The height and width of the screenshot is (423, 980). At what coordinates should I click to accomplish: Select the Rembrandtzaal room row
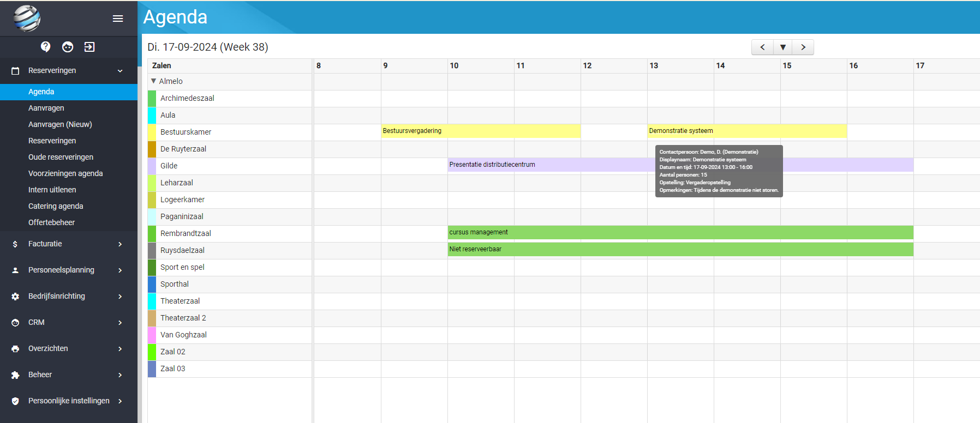coord(230,234)
